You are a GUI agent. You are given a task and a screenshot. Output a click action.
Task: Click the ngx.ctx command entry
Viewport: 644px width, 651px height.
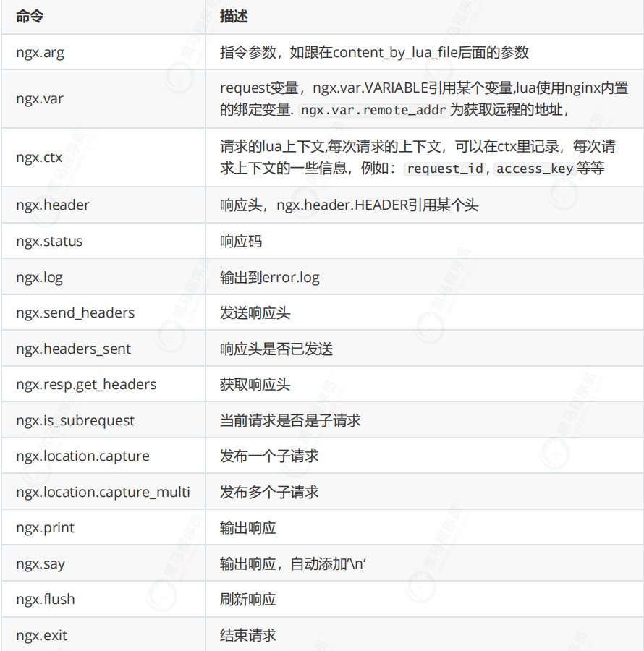coord(38,157)
